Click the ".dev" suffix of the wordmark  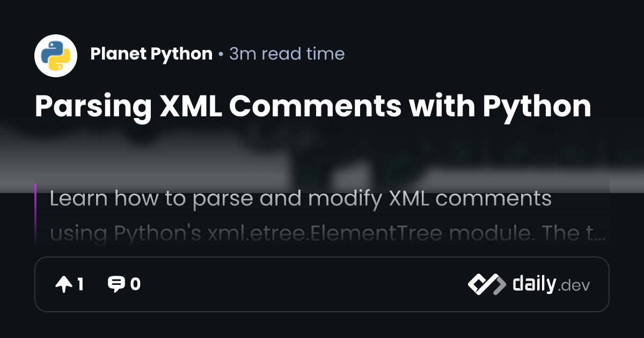point(574,286)
